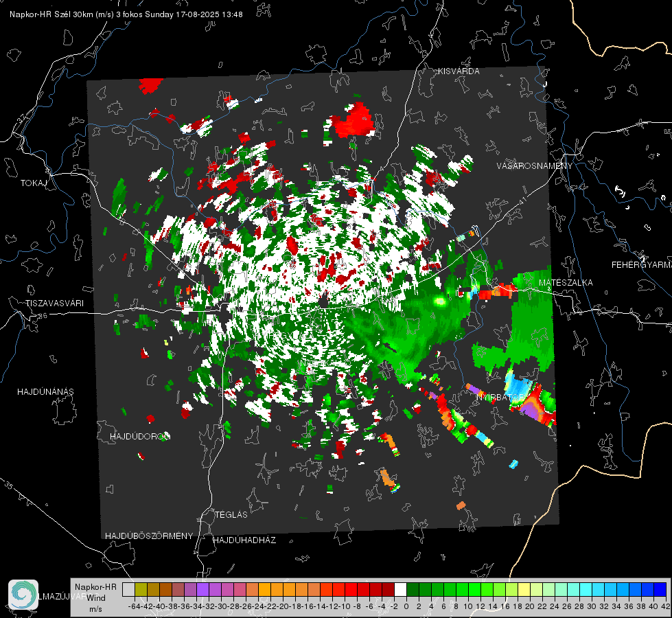Pick the deep blue swatch before 42

pyautogui.click(x=660, y=589)
